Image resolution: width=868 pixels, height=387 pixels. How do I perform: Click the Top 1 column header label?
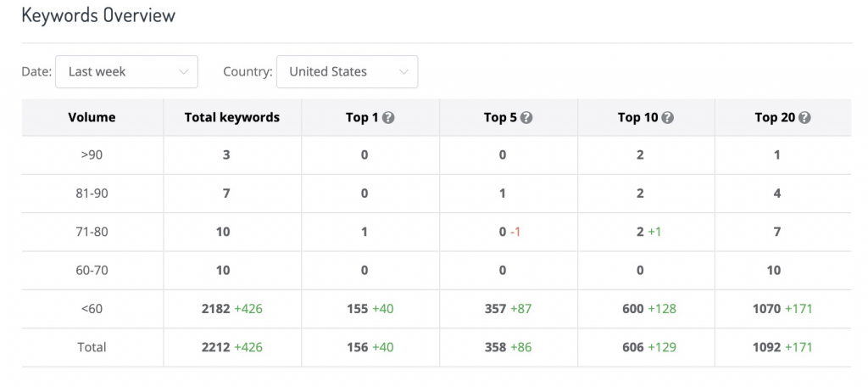coord(363,117)
